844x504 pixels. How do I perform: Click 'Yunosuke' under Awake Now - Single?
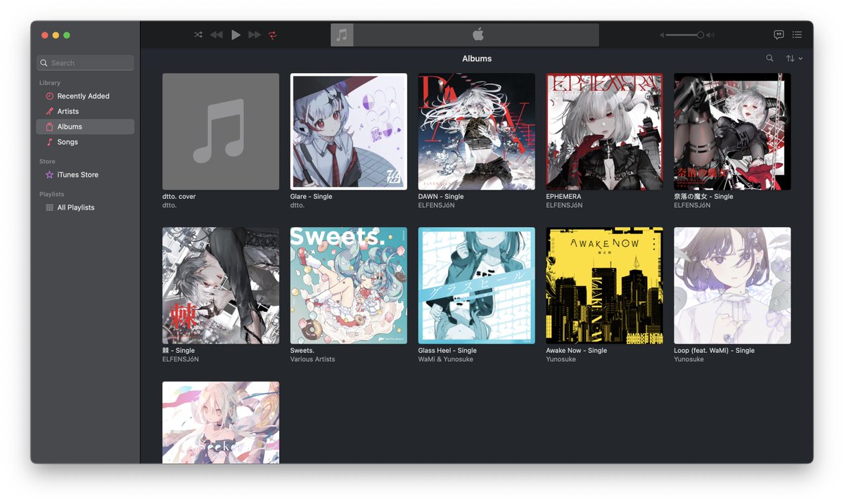point(561,359)
